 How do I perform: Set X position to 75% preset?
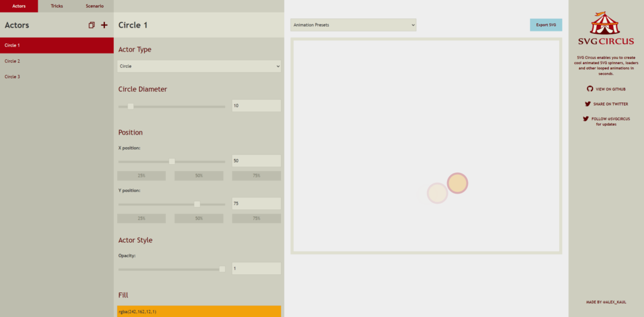257,175
